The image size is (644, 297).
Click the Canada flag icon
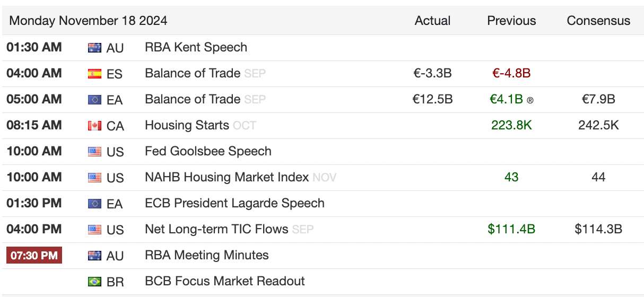coord(94,126)
